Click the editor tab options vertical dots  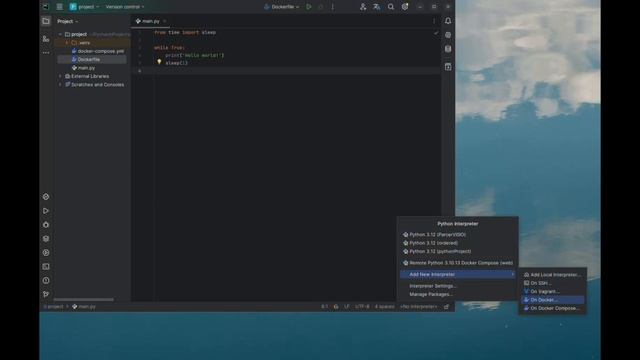click(434, 21)
